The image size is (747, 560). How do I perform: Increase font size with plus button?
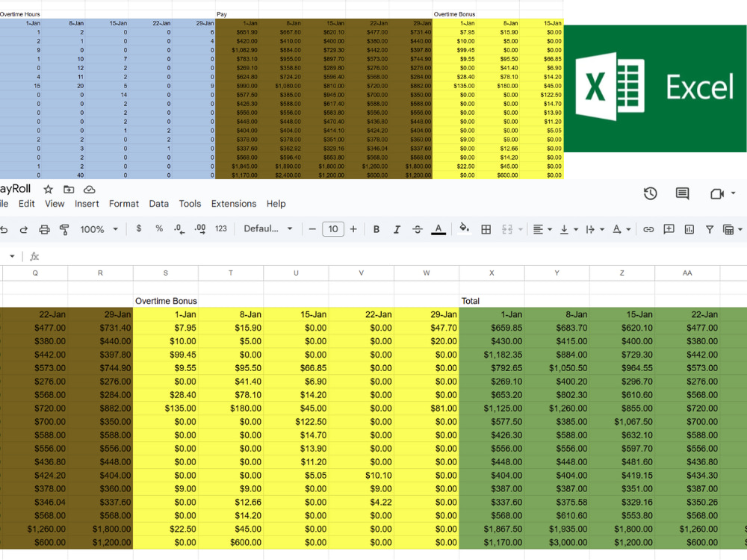pos(353,229)
